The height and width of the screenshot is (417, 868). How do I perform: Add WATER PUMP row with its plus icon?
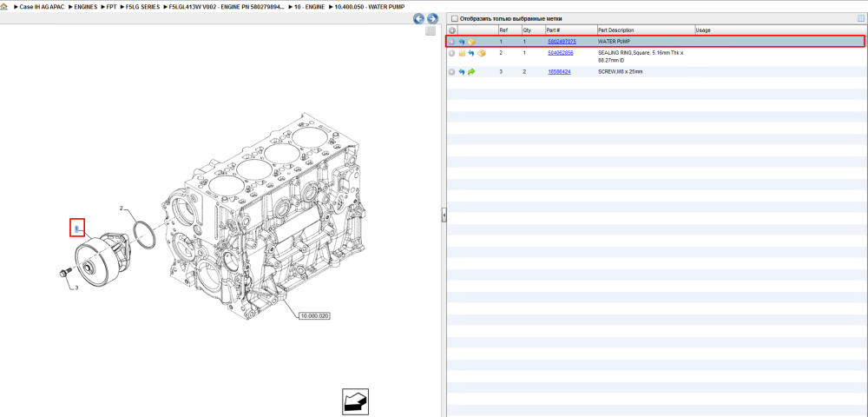452,42
